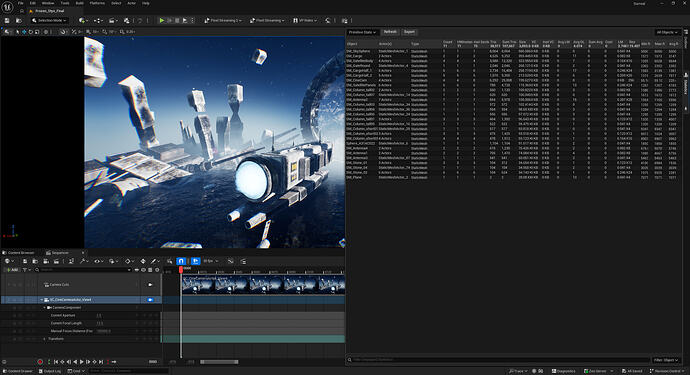
Task: Open the Tools menu
Action: [x=65, y=3]
